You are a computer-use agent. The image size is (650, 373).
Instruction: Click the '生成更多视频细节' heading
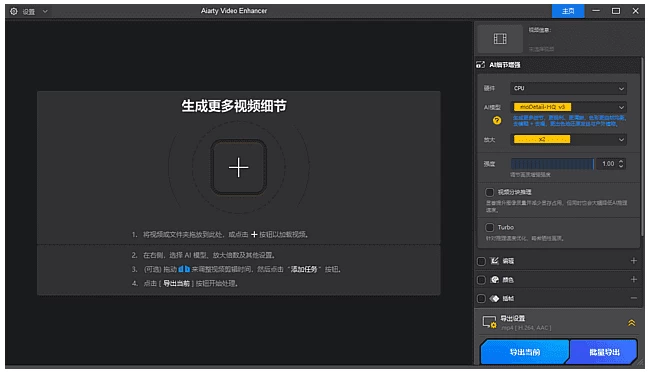234,106
